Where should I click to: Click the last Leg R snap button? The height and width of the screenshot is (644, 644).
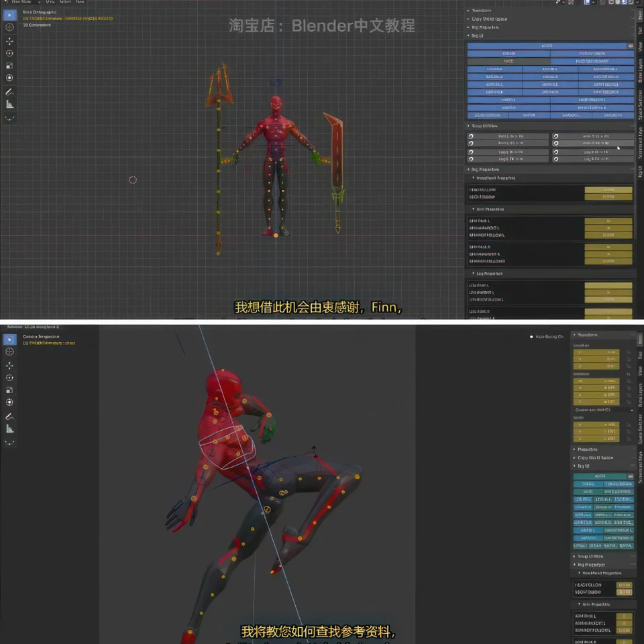pyautogui.click(x=593, y=159)
